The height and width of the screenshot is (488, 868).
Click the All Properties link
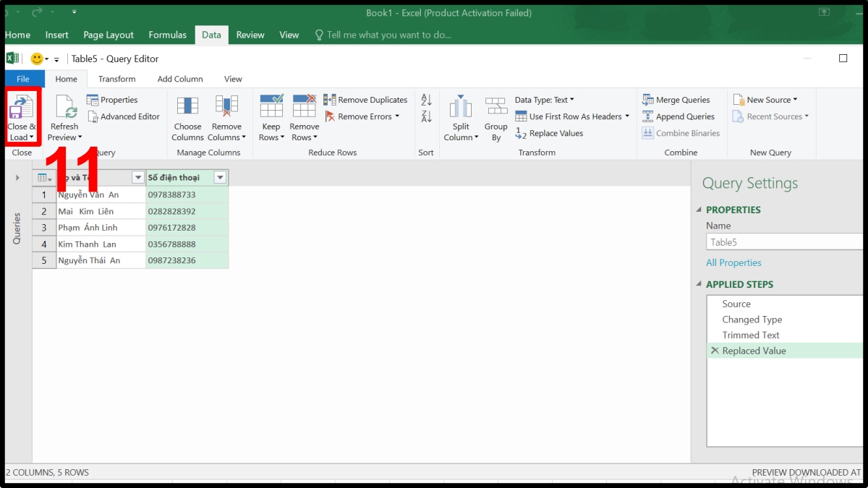tap(733, 262)
